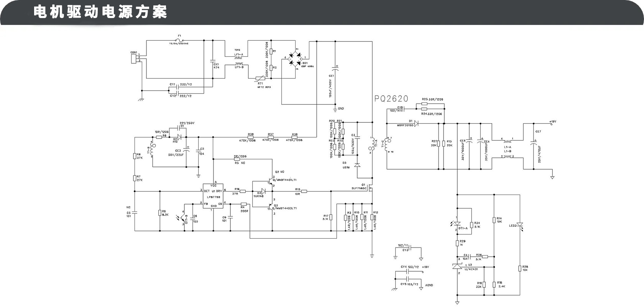Select the R28 10K resistor symbol
The image size is (644, 307).
click(x=520, y=268)
